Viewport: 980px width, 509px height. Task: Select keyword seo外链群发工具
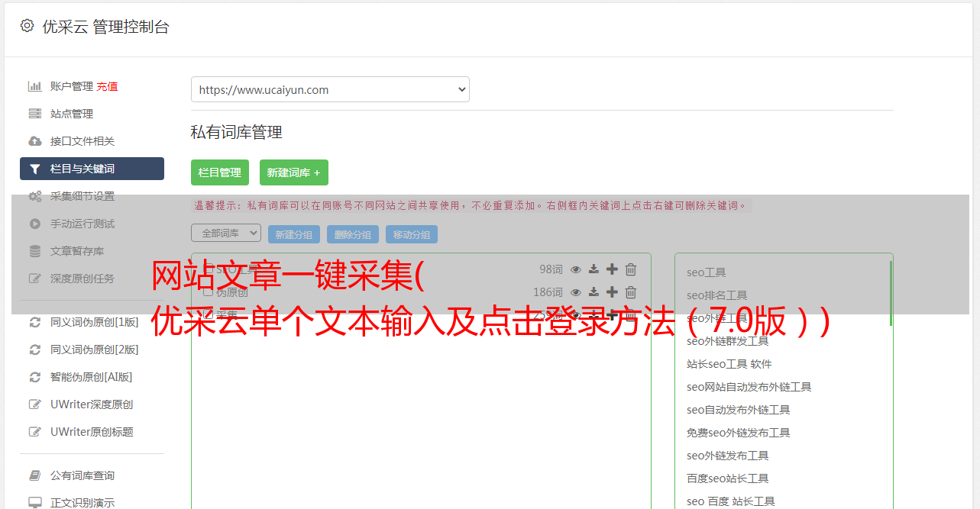pos(727,341)
